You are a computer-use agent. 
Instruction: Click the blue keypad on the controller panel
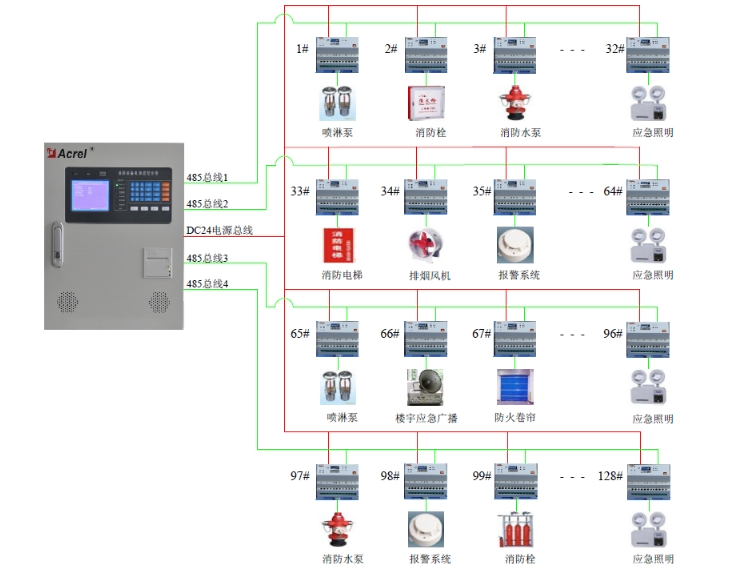click(145, 191)
